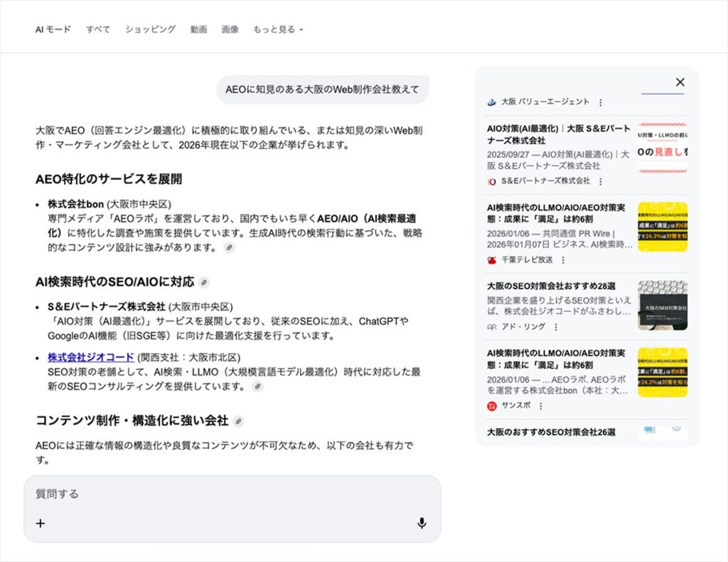Click thumbnail of 大阪のSEO対策会社おすすめ28選 article
The height and width of the screenshot is (562, 728).
click(662, 306)
